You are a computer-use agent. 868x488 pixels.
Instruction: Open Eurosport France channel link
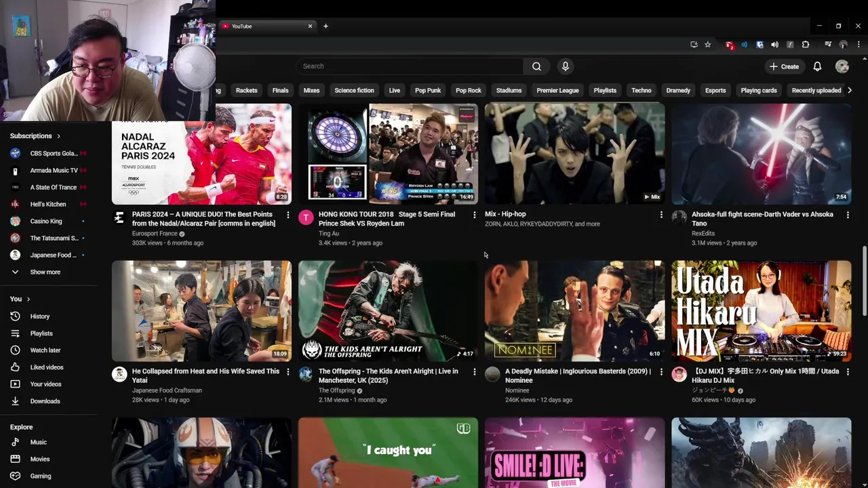pos(155,234)
